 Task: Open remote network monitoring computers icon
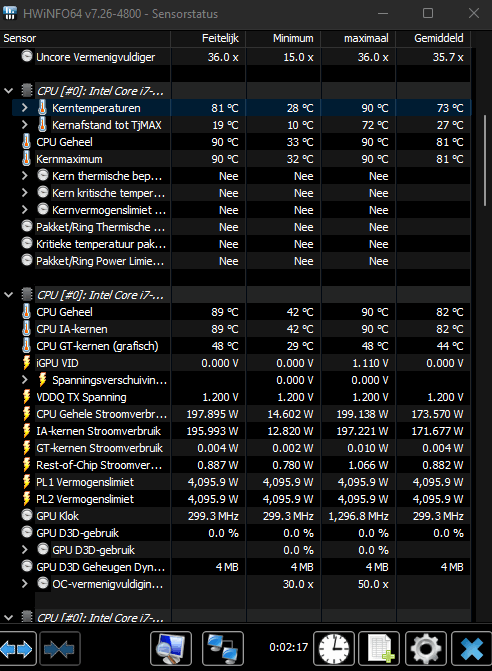[222, 649]
